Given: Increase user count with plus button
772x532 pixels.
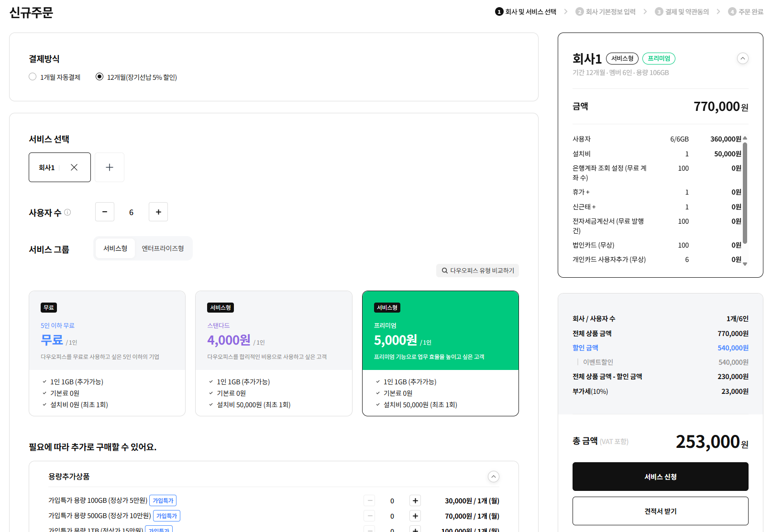Looking at the screenshot, I should 158,212.
